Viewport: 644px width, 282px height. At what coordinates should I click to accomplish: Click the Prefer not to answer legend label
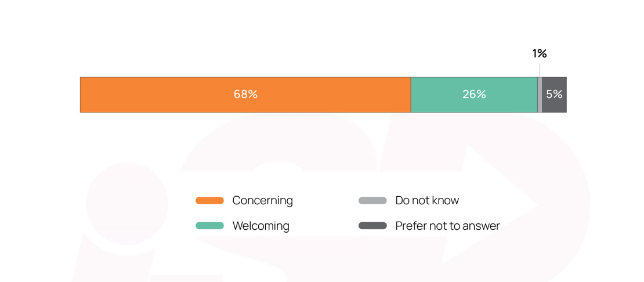tap(447, 226)
